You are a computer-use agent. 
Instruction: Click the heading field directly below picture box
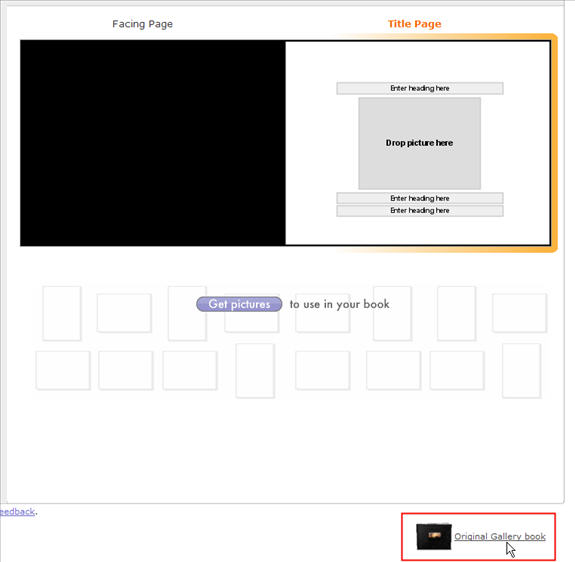coord(420,198)
